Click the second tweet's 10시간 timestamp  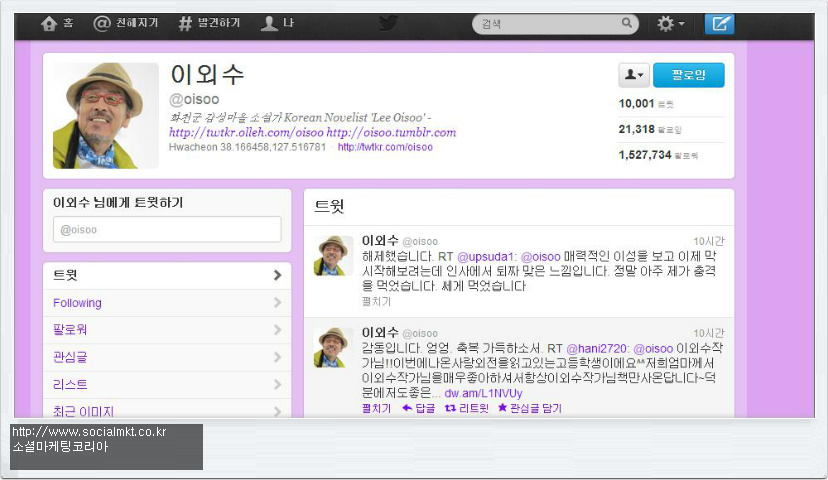coord(709,333)
